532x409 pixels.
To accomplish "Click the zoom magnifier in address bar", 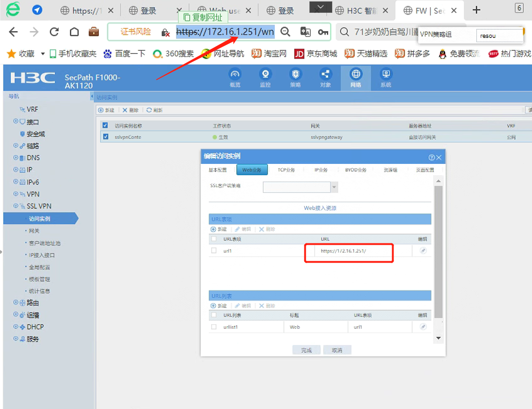I will pos(285,32).
